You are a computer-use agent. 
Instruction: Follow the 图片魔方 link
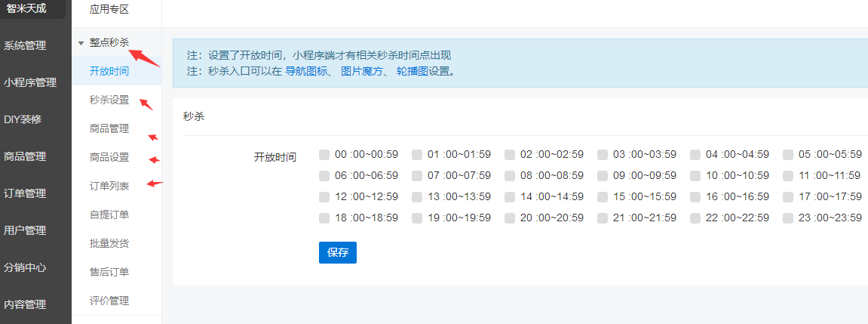361,72
